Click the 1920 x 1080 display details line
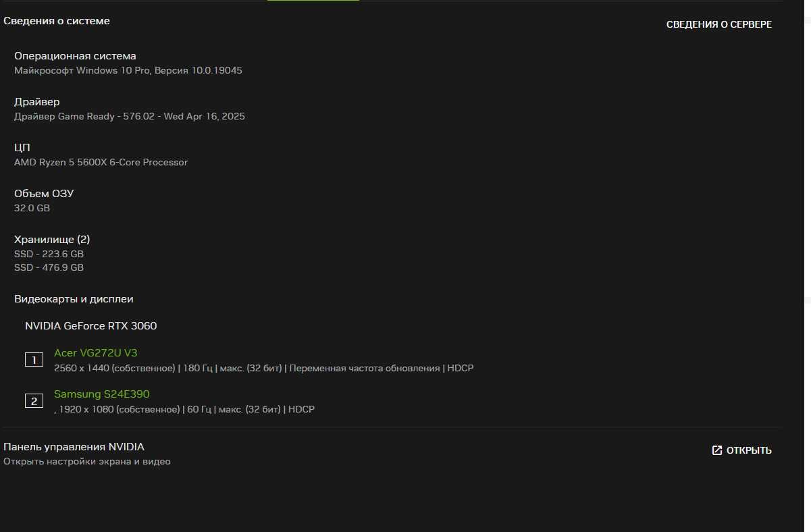Viewport: 811px width, 532px height. (x=184, y=409)
